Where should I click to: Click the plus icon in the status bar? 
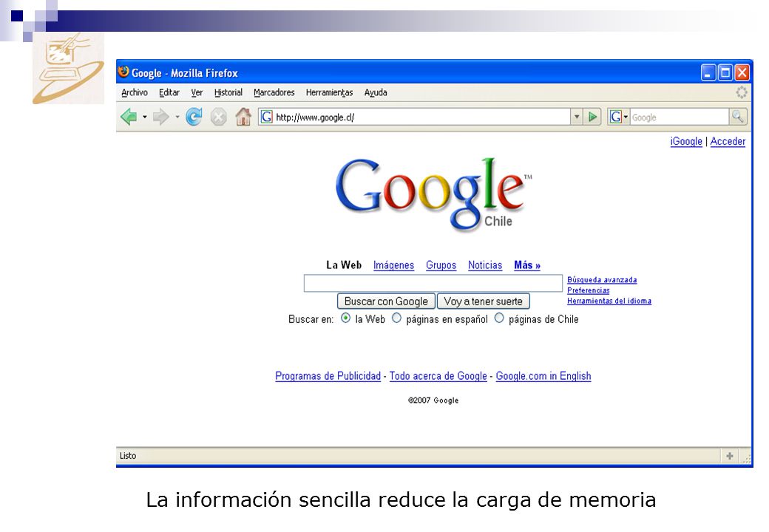730,456
